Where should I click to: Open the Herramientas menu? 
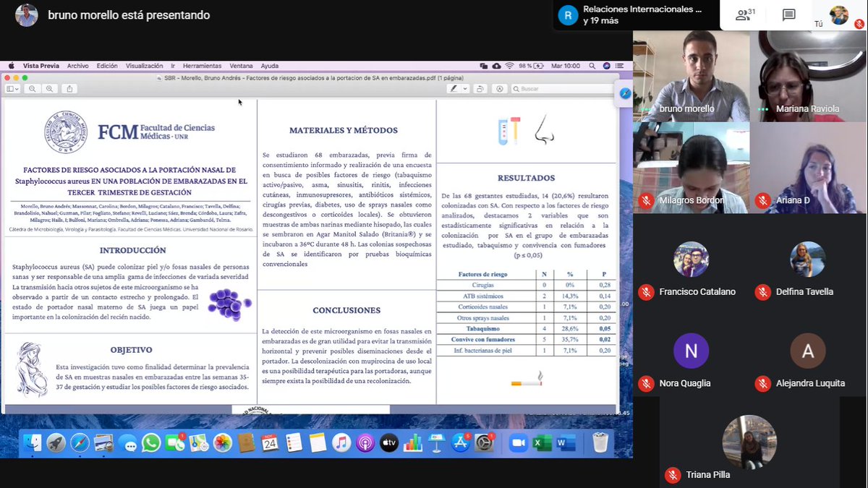tap(203, 66)
